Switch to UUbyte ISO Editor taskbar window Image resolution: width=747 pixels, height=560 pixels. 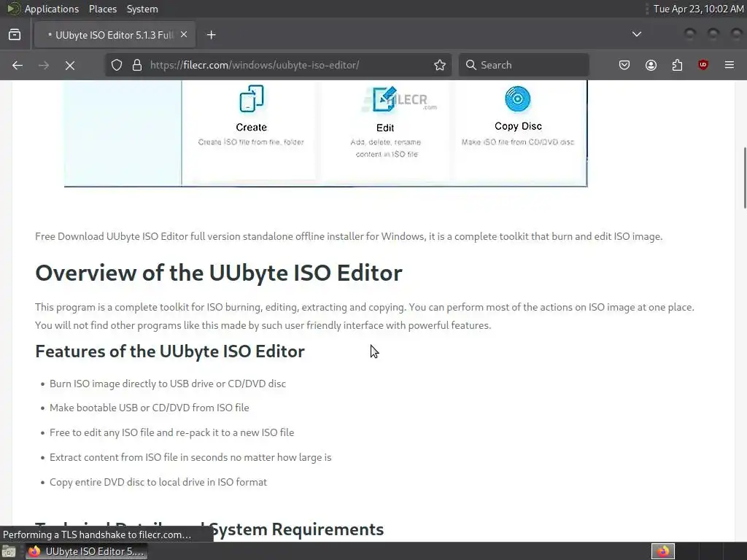87,551
